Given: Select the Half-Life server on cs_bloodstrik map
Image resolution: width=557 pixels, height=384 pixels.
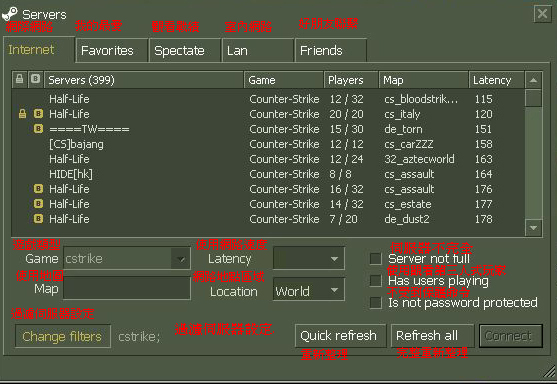Looking at the screenshot, I should coord(268,99).
